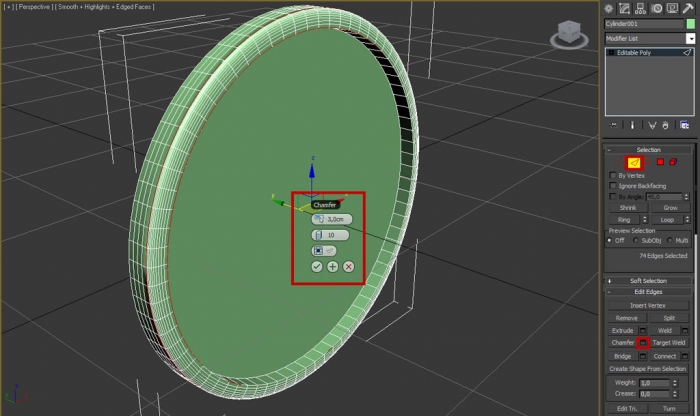Select Element sub-object level icon
Viewport: 700px width, 416px height.
coord(673,162)
